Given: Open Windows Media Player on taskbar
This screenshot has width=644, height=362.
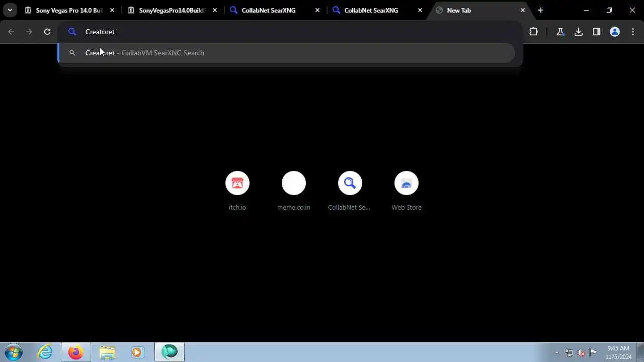Looking at the screenshot, I should point(137,352).
